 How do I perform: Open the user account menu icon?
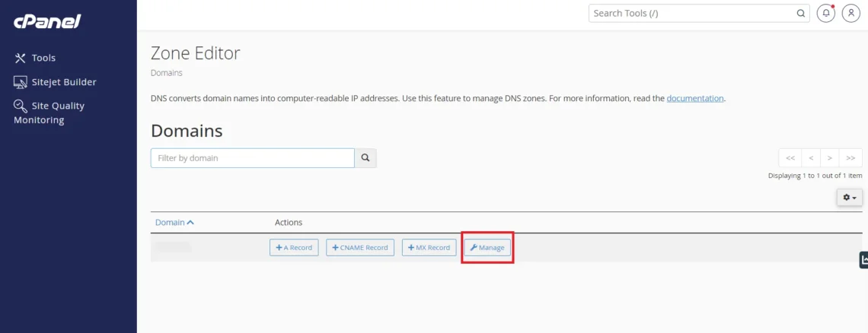850,13
